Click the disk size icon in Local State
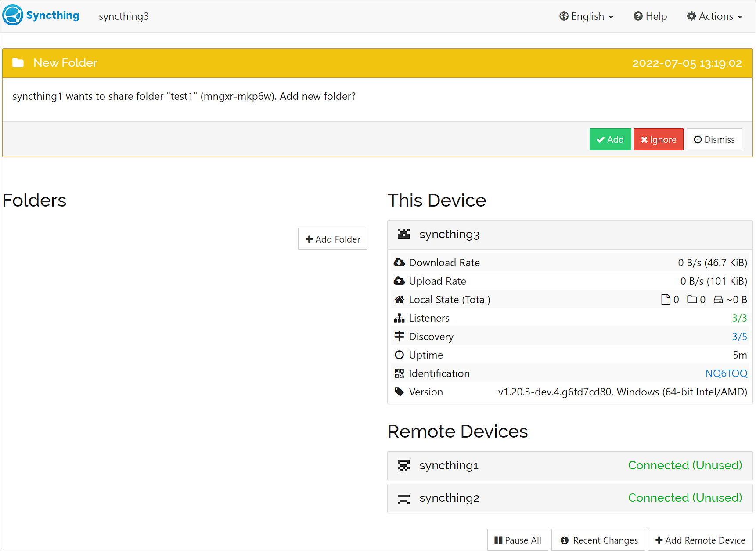The image size is (756, 551). tap(718, 300)
